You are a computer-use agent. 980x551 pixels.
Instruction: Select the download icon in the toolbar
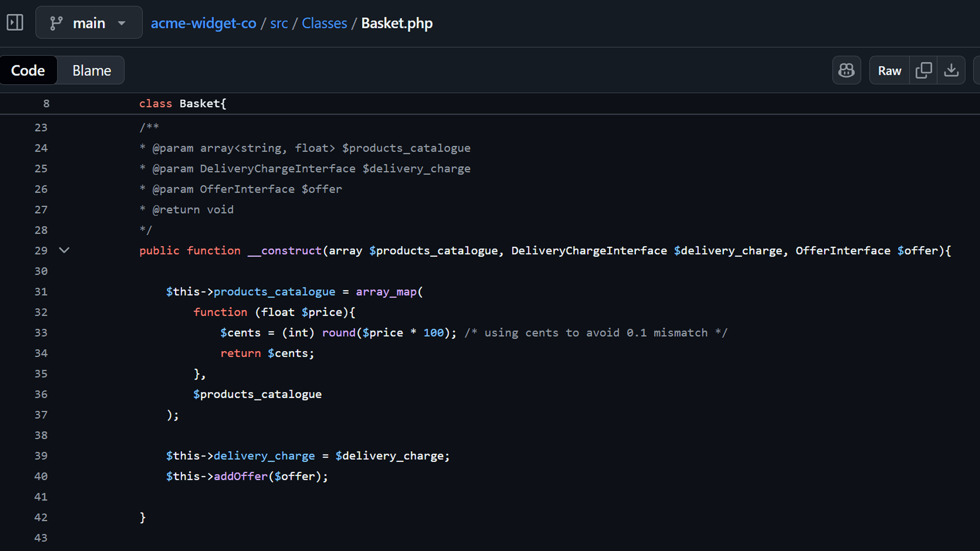(951, 70)
